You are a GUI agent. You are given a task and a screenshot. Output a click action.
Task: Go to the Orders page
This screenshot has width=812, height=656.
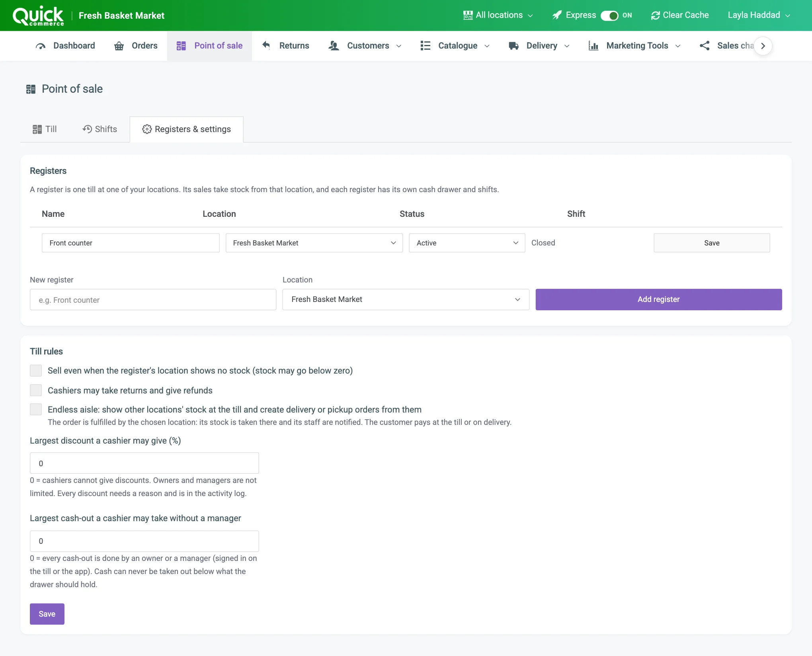click(x=136, y=46)
